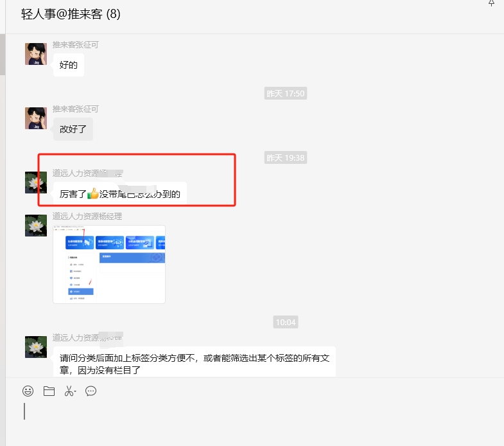Viewport: 504px width, 446px height.
Task: Click in the message input box
Action: (257, 418)
